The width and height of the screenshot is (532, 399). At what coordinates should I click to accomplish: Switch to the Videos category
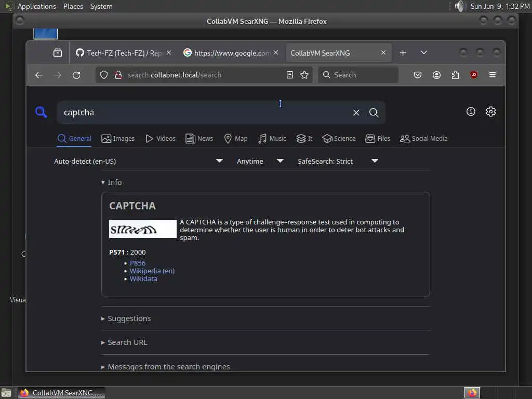[161, 139]
